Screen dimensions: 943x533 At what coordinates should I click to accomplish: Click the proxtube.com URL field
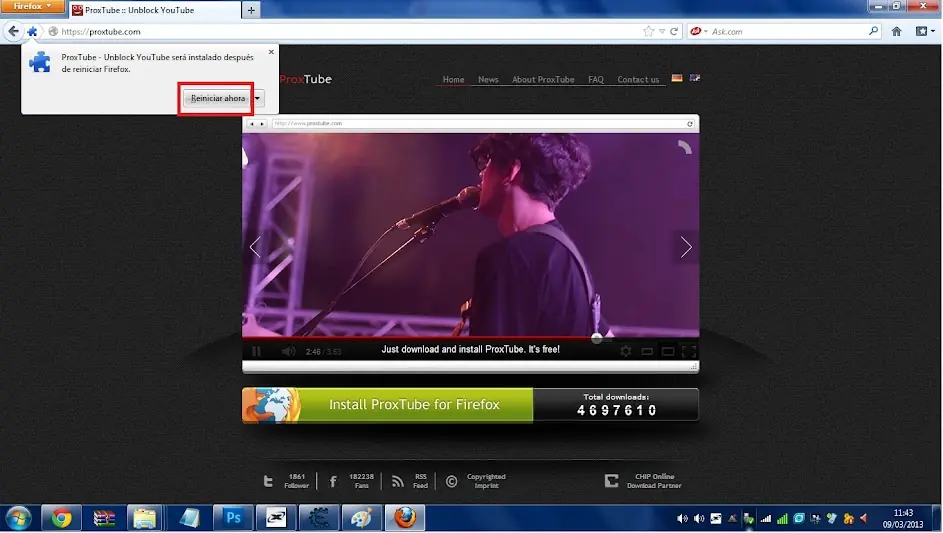click(349, 31)
